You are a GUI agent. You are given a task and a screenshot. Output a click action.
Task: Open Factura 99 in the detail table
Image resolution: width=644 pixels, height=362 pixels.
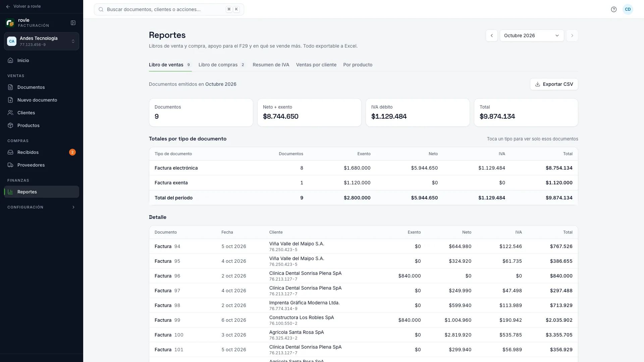pyautogui.click(x=364, y=320)
